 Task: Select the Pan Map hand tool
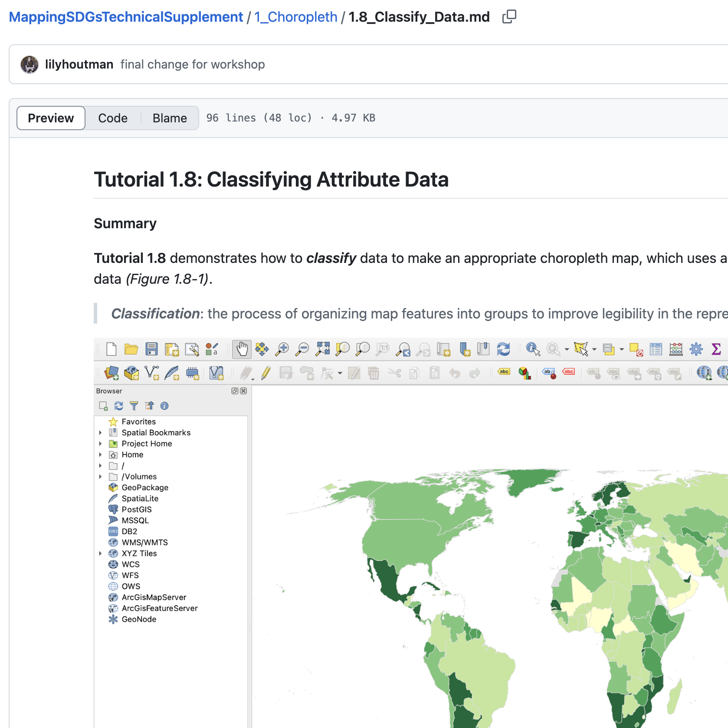coord(242,349)
